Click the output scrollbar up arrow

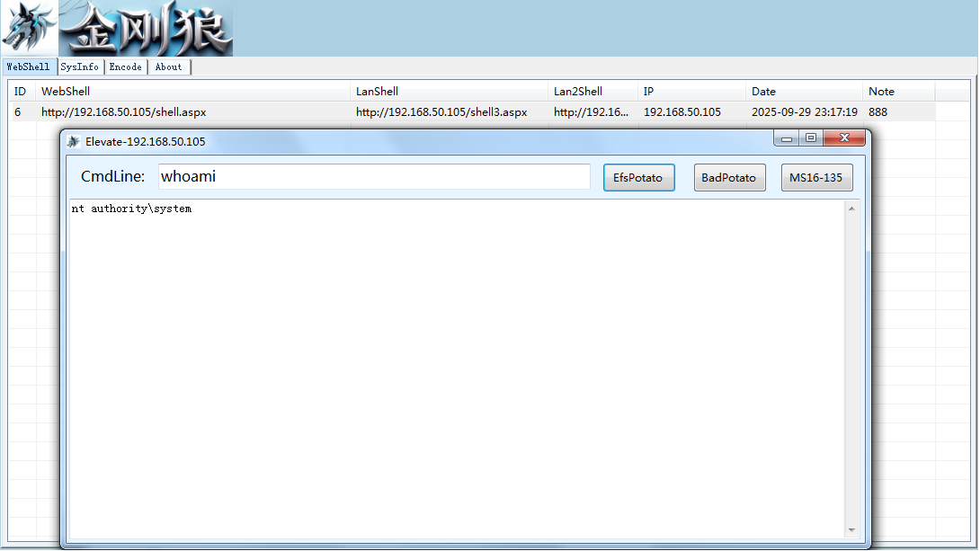851,209
